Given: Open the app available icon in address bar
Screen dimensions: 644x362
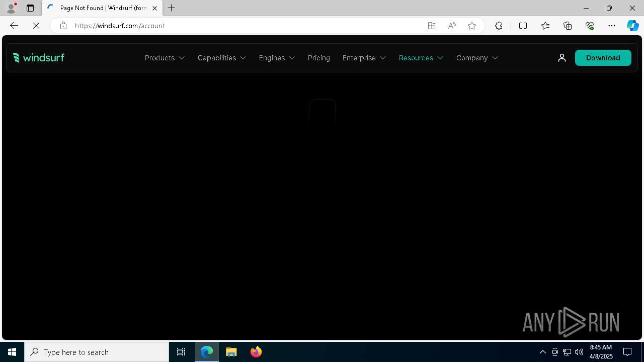Looking at the screenshot, I should click(x=432, y=26).
